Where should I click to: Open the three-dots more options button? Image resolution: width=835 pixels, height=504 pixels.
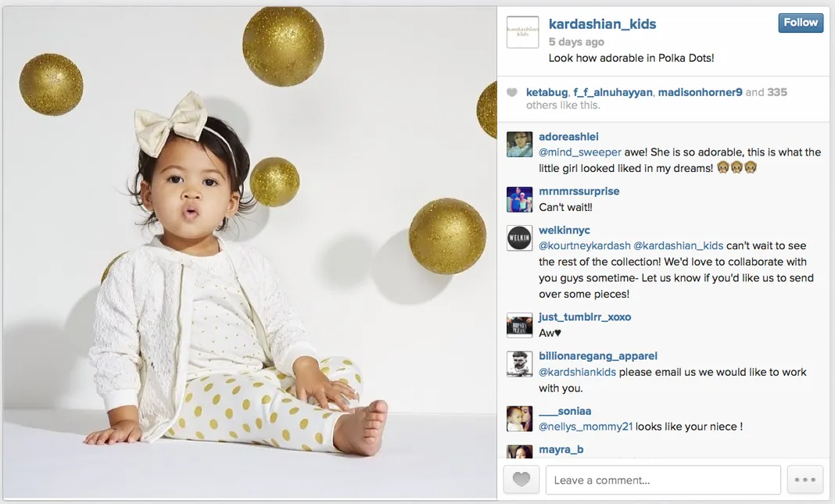pyautogui.click(x=805, y=480)
